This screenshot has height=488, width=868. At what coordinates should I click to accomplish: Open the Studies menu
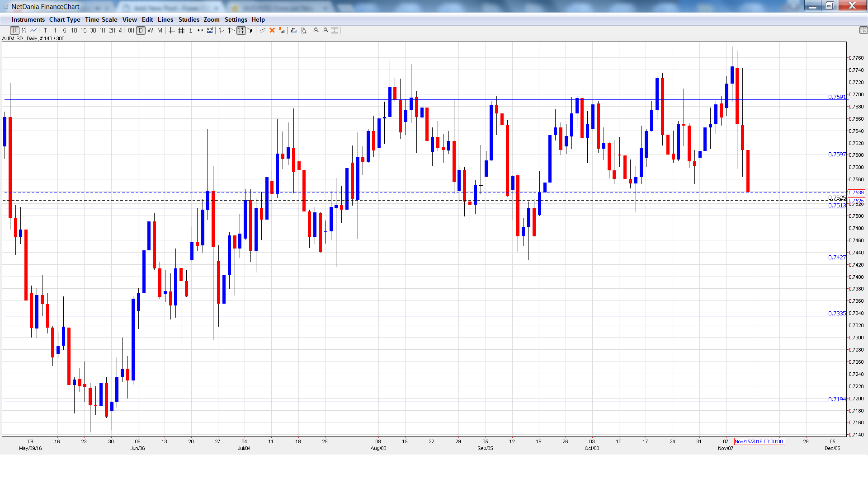tap(189, 19)
